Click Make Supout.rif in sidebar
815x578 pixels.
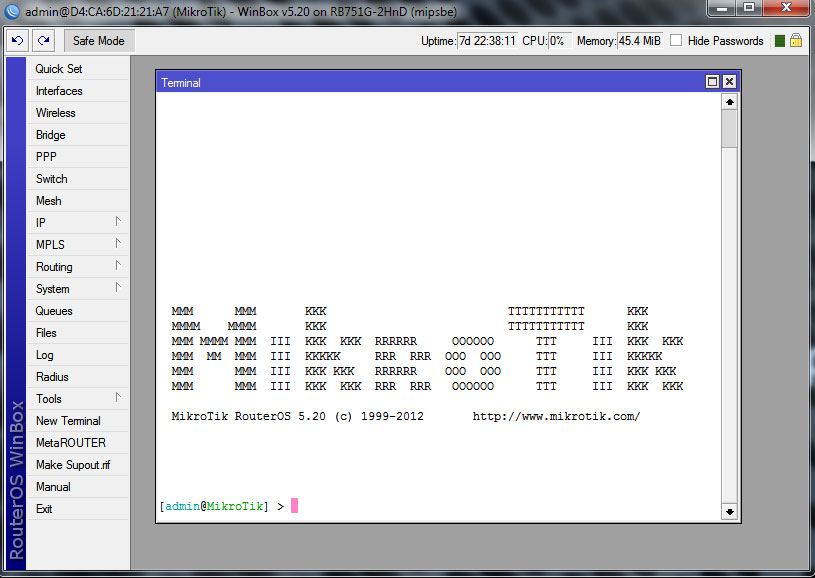pos(77,465)
